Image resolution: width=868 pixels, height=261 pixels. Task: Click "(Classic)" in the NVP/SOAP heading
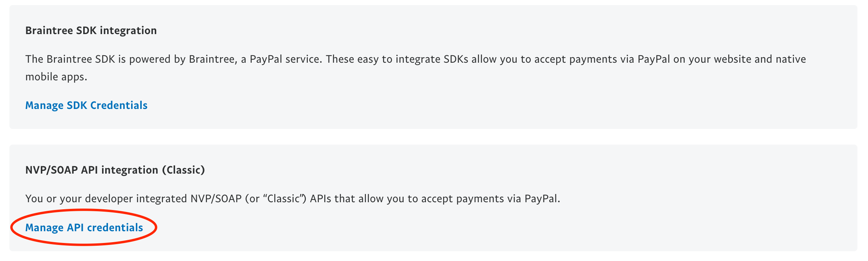pyautogui.click(x=183, y=170)
